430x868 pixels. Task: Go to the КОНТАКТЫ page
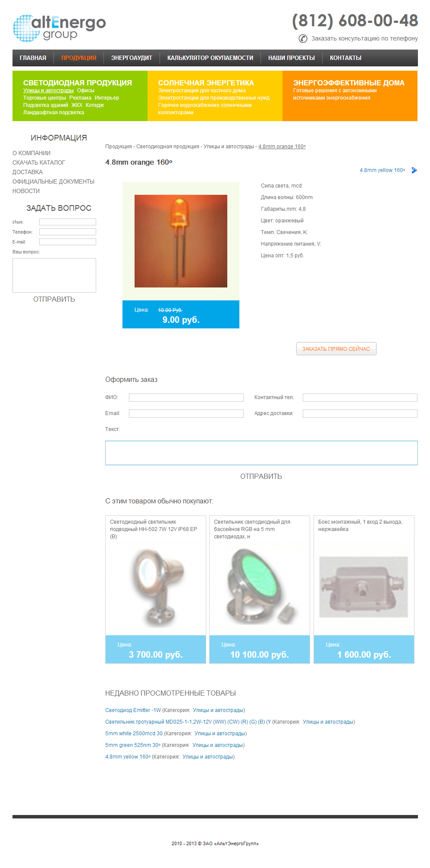[345, 58]
